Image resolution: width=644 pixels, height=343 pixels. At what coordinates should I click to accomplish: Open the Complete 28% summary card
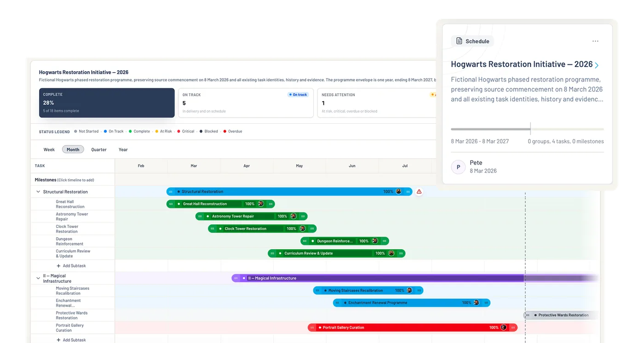pyautogui.click(x=107, y=103)
